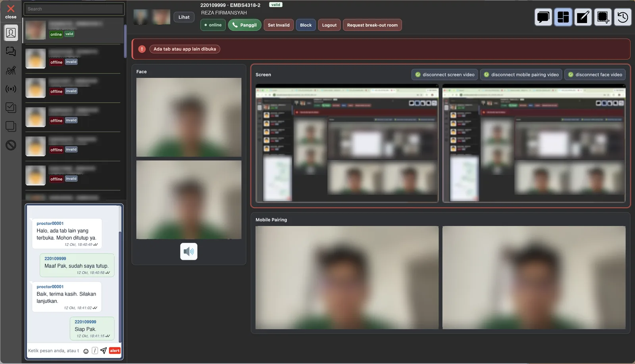Viewport: 635px width, 364px height.
Task: Click the second profile thumbnail next to Lihat
Action: 162,17
